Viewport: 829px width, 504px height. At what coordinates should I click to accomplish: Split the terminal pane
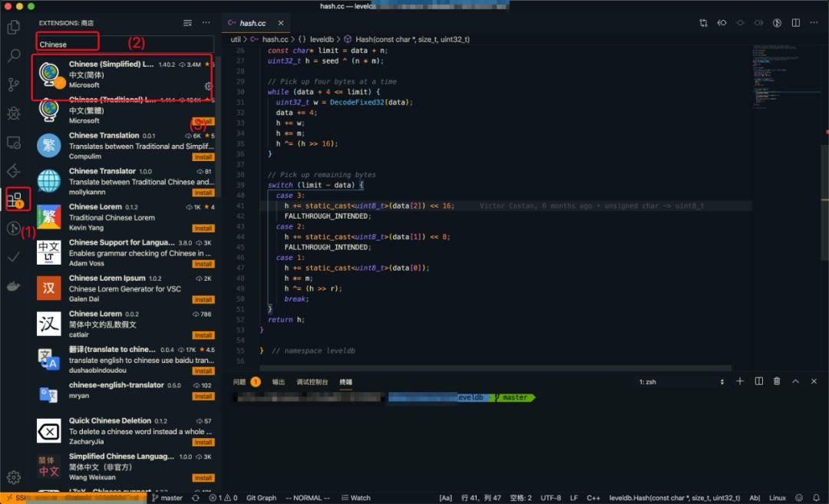point(758,381)
